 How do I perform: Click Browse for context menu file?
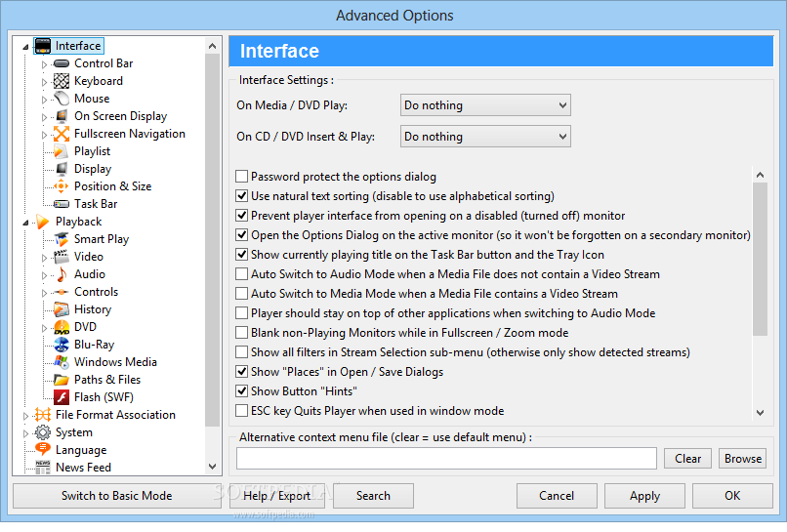point(743,458)
